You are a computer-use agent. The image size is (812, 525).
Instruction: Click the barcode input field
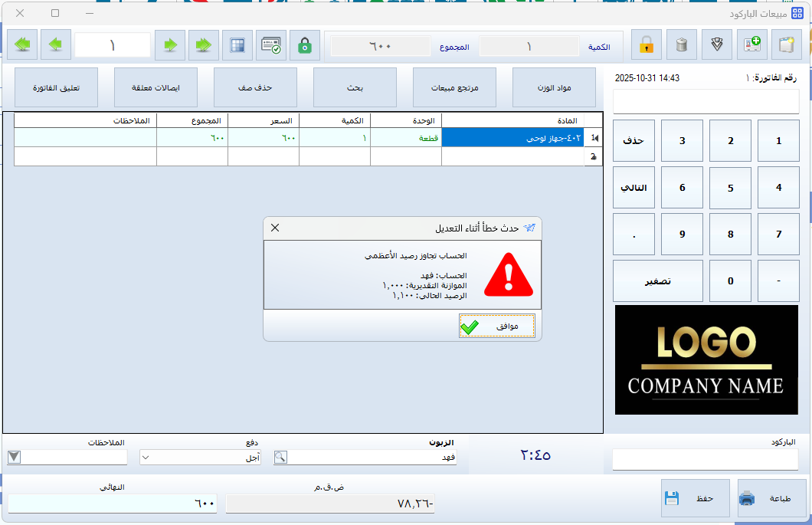point(705,459)
